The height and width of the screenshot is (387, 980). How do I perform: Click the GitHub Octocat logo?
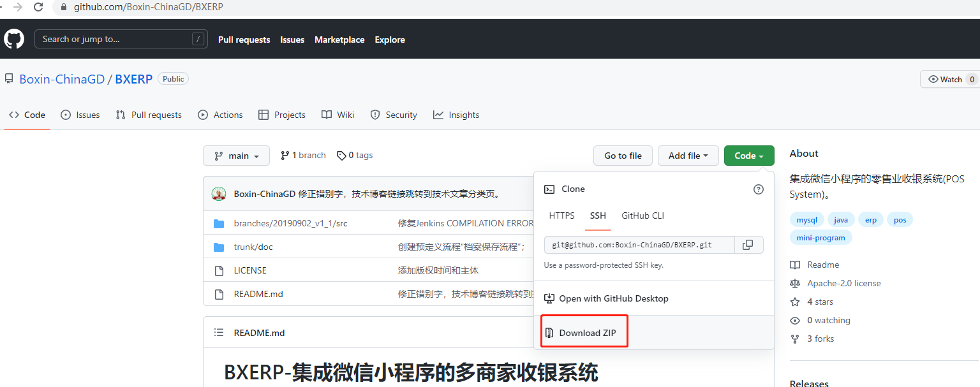(x=14, y=39)
